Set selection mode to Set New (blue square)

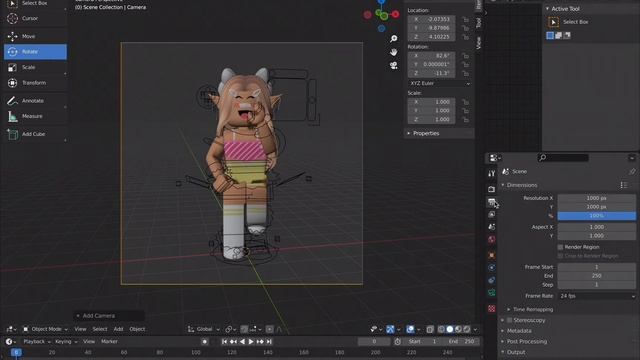click(550, 36)
